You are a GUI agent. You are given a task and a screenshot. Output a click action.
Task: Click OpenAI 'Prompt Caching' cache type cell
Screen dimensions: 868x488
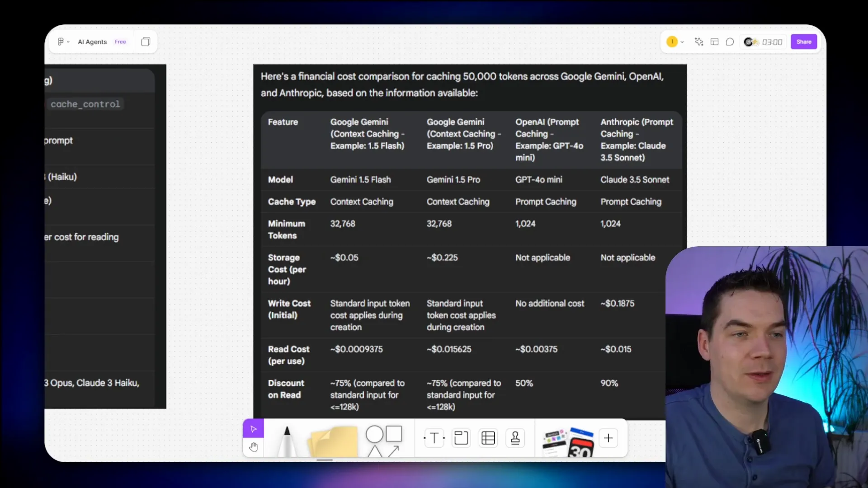[x=546, y=202]
